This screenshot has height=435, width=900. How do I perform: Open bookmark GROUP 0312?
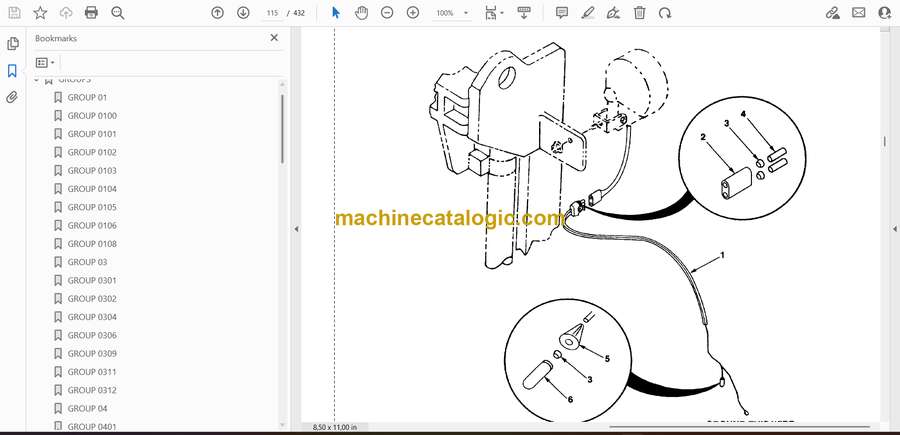92,390
